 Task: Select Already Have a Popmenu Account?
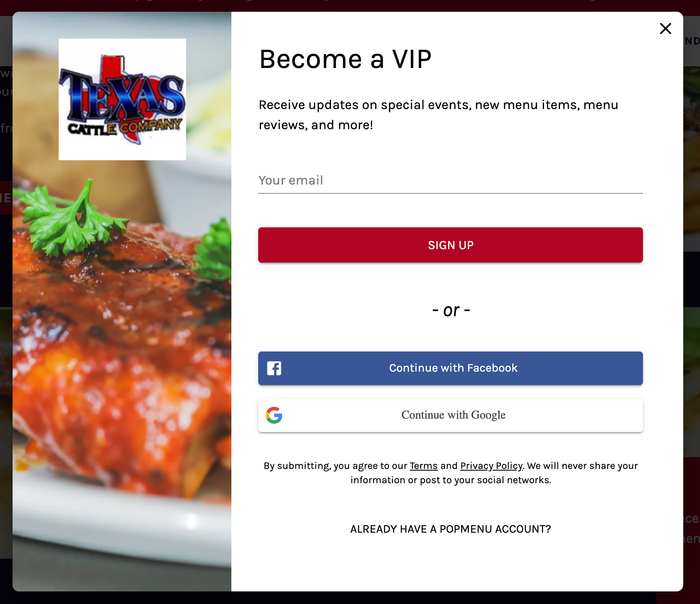click(x=451, y=529)
